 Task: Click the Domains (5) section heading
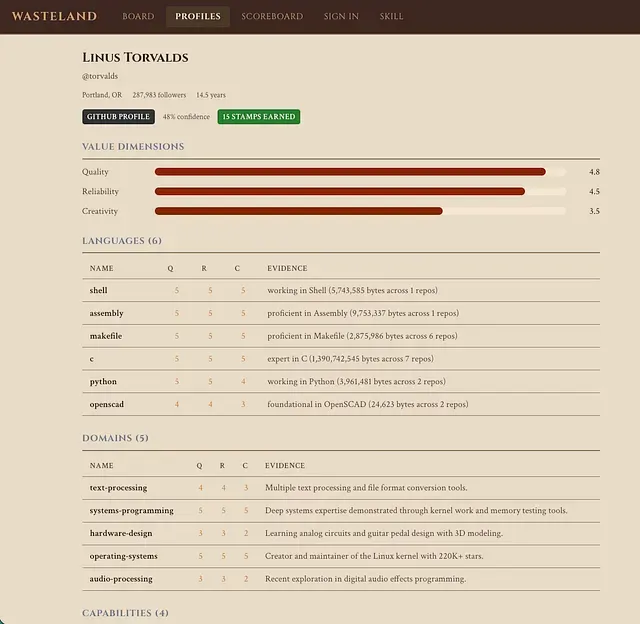[x=115, y=438]
